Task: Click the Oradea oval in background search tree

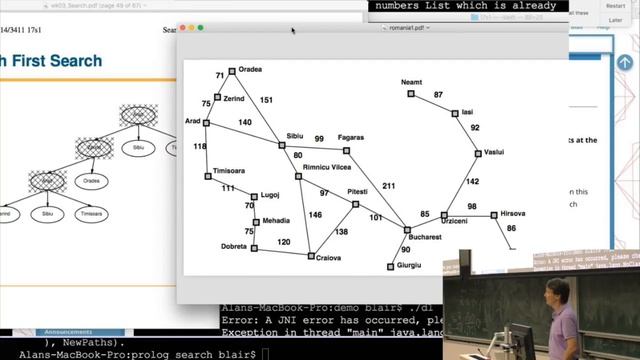Action: [91, 181]
